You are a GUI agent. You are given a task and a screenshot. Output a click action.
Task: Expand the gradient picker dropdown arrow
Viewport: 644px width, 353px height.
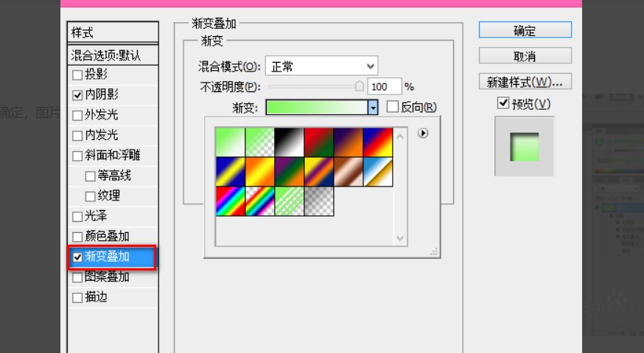[x=373, y=108]
